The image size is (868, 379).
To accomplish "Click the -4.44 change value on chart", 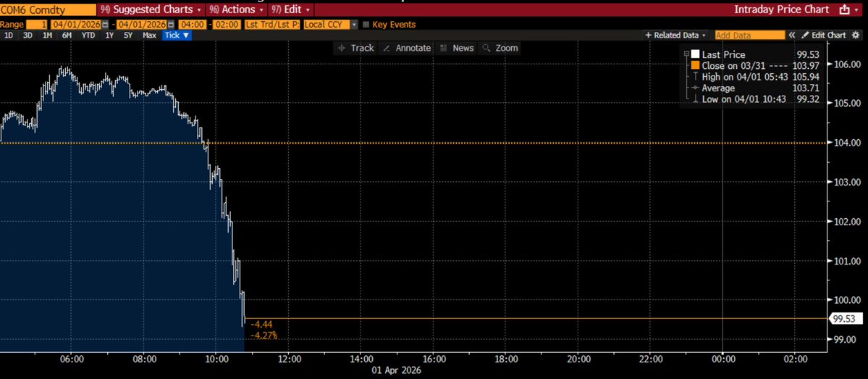I will pos(262,325).
